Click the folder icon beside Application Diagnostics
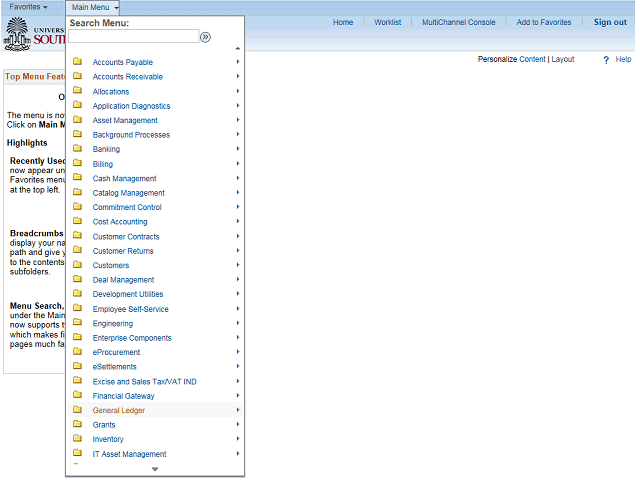Viewport: 640px width, 480px height. (78, 105)
